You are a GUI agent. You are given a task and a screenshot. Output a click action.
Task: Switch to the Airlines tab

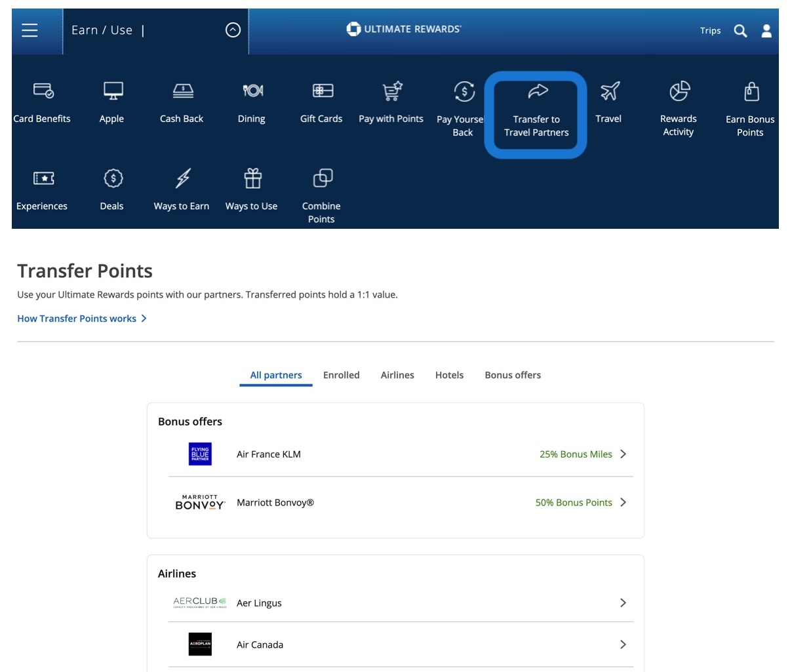pyautogui.click(x=397, y=375)
